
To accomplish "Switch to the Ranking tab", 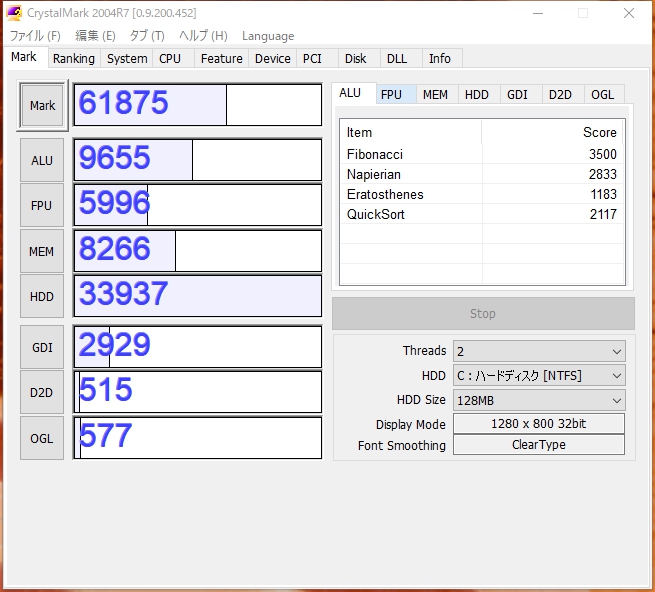I will tap(74, 59).
